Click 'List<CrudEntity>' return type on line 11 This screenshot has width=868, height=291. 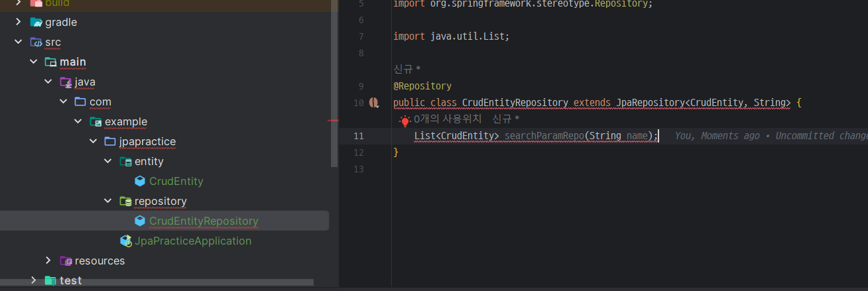pos(456,136)
